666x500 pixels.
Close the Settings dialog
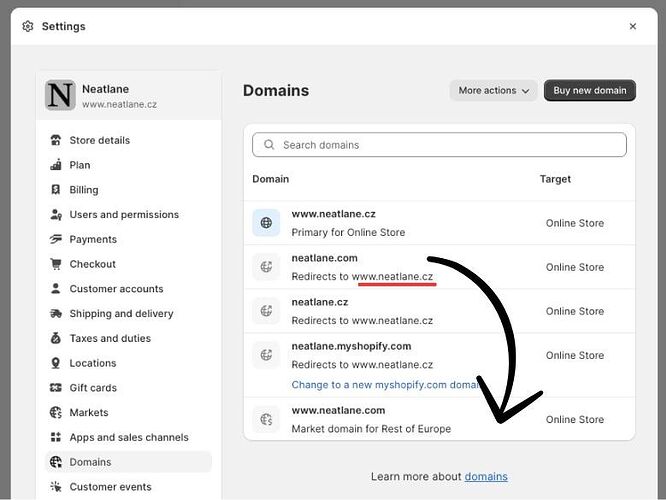coord(632,26)
